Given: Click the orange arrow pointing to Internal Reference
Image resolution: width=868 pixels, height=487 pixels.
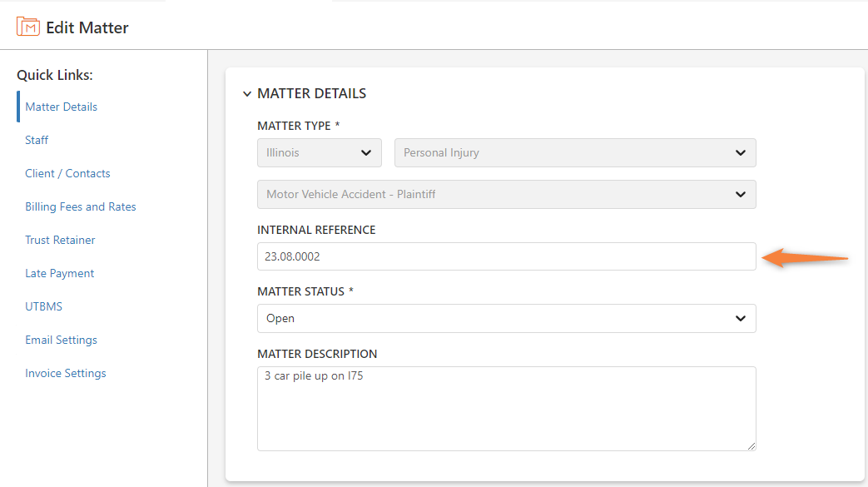Looking at the screenshot, I should click(805, 258).
